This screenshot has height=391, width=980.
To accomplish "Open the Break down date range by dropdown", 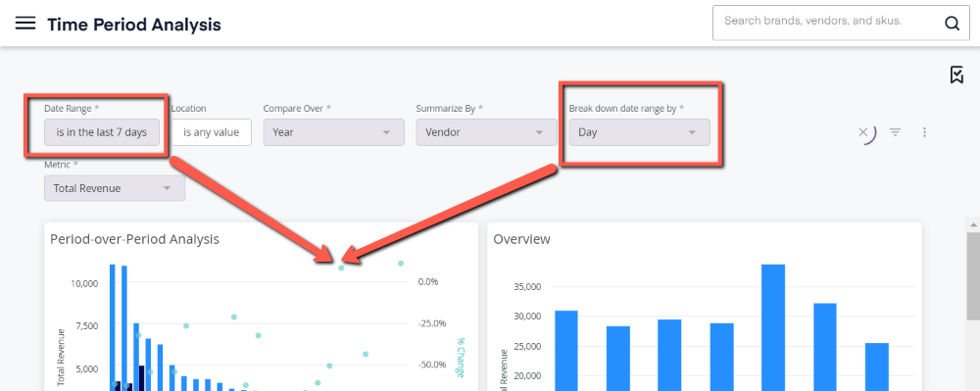I will (x=639, y=132).
